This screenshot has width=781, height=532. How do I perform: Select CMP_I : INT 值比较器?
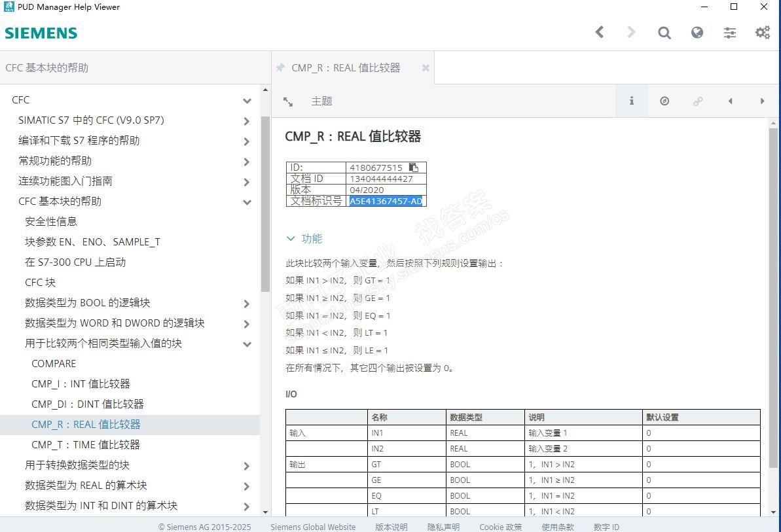(81, 384)
